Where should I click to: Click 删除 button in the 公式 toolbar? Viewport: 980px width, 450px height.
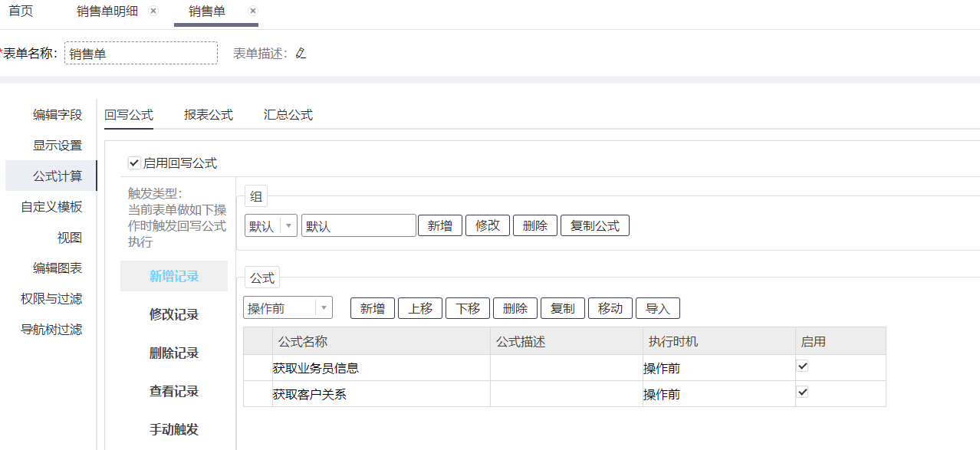tap(515, 308)
